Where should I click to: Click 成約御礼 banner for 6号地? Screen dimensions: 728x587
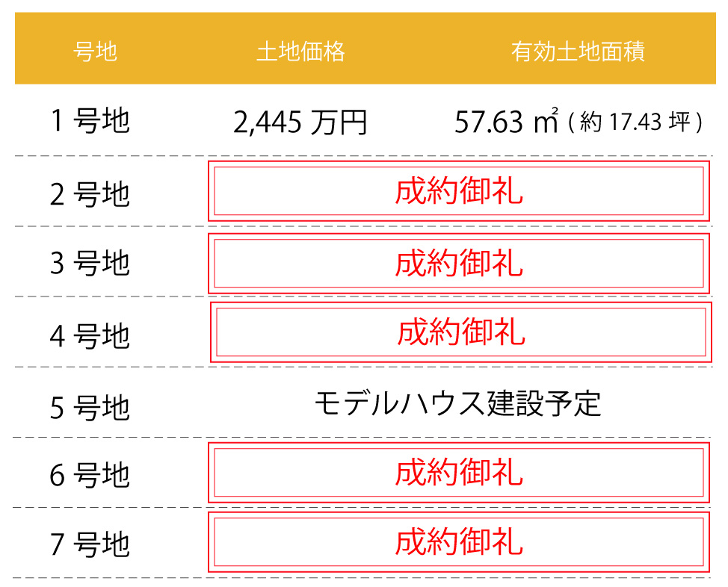pos(458,473)
